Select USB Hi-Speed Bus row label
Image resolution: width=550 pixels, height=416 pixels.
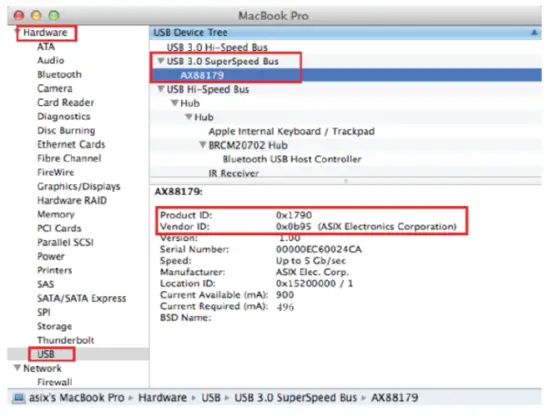208,89
